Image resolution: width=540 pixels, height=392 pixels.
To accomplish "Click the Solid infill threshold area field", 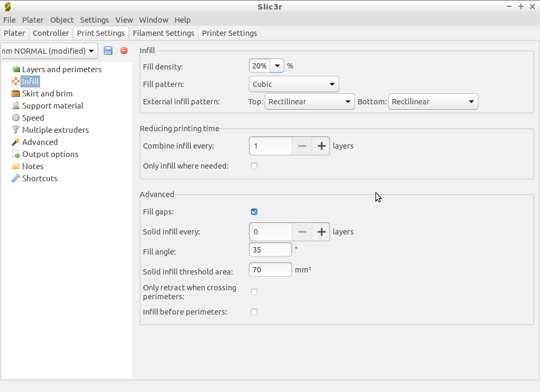I will point(270,270).
